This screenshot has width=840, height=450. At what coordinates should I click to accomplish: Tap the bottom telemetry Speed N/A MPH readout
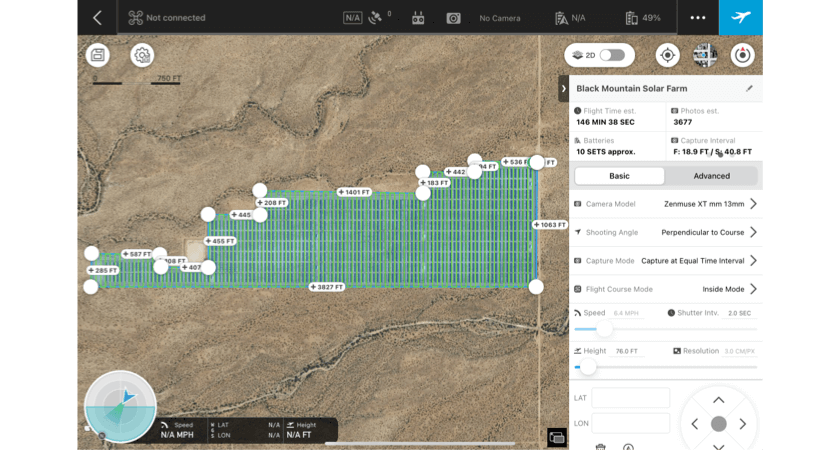178,430
